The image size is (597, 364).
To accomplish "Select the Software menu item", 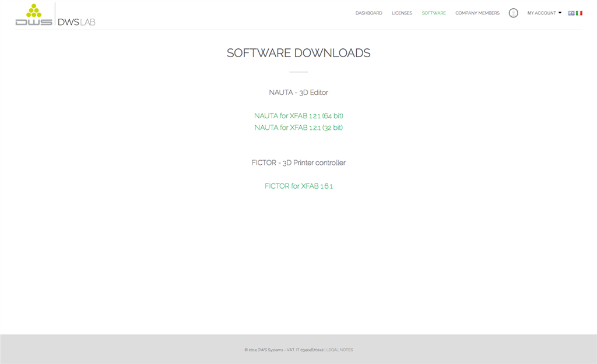I will (x=434, y=13).
